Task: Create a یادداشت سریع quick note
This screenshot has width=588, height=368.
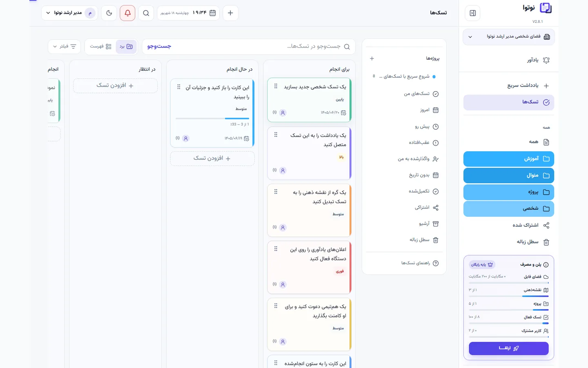Action: click(509, 85)
